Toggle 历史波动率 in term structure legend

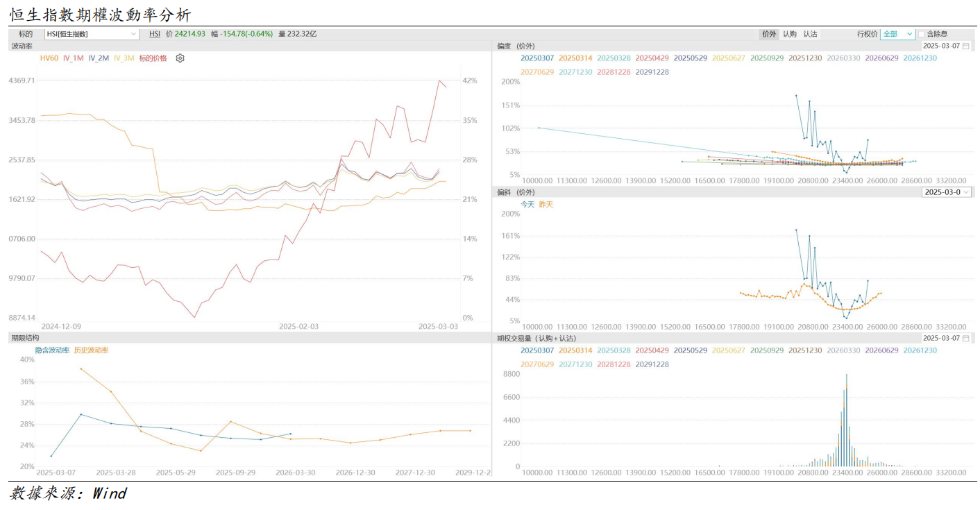click(91, 350)
